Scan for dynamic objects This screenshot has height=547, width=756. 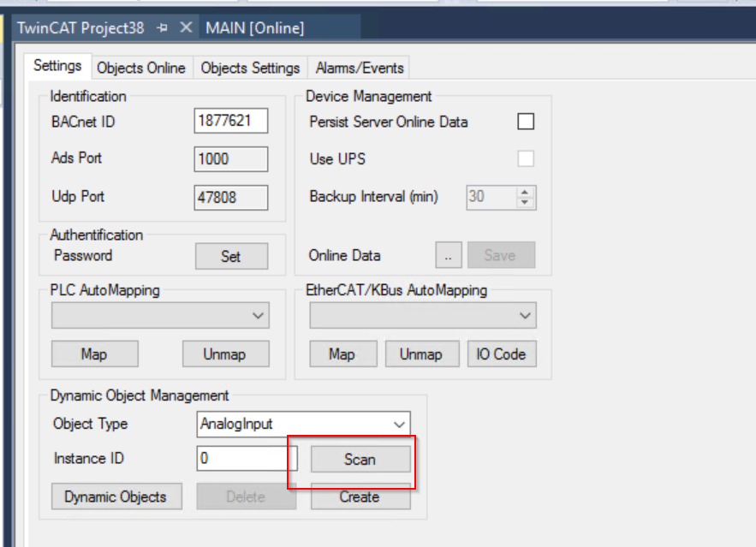click(x=360, y=460)
